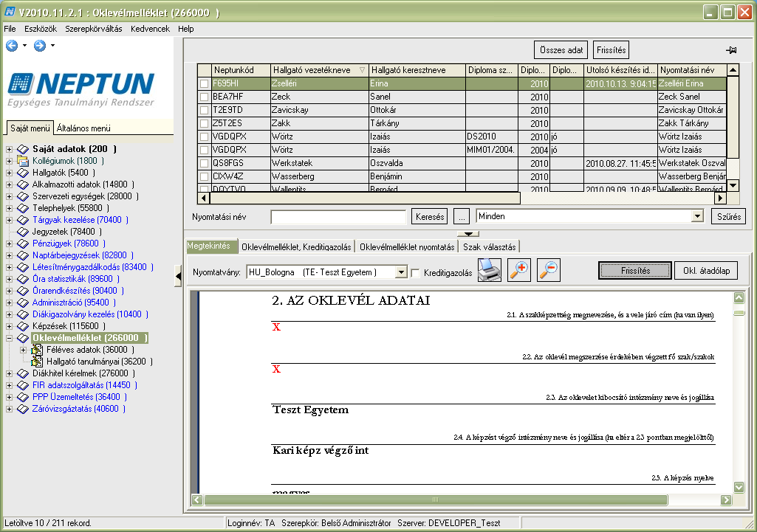Open the Nyomtatvány HU_Bologna dropdown

click(x=401, y=272)
